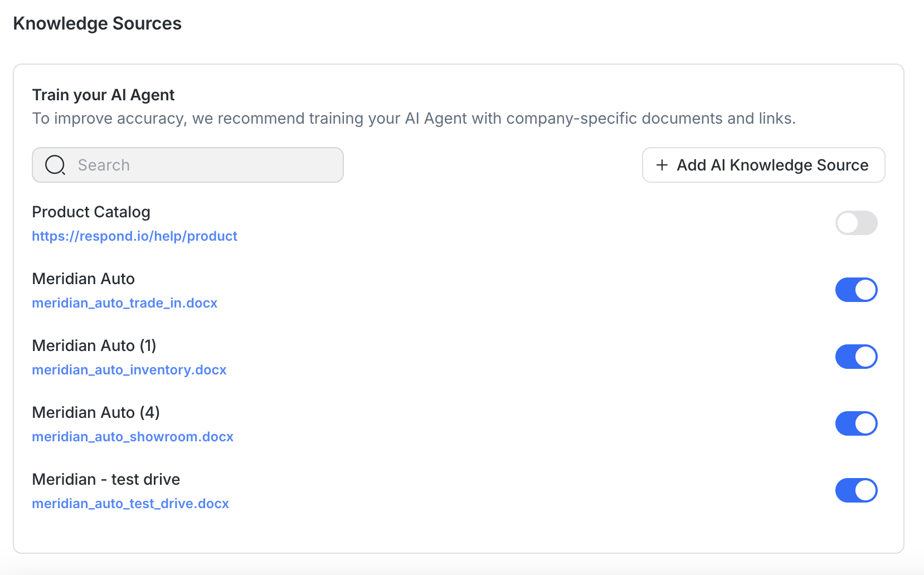Viewport: 924px width, 575px height.
Task: Select the Meridian Auto (4) source title
Action: pos(95,413)
